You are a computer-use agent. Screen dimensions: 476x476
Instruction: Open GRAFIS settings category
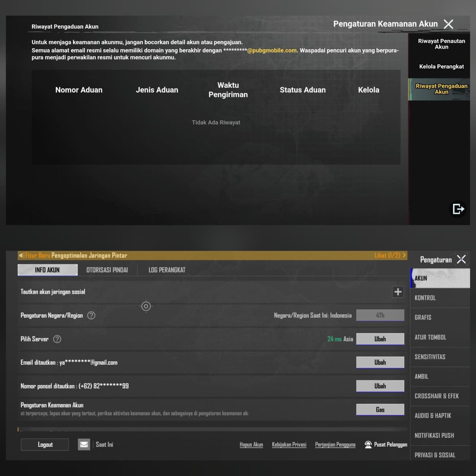(x=440, y=318)
